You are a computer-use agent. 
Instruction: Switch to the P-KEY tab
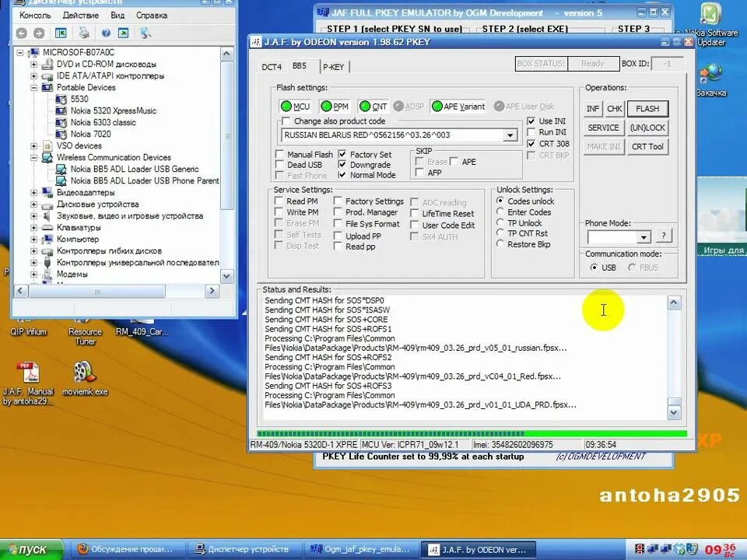[334, 67]
